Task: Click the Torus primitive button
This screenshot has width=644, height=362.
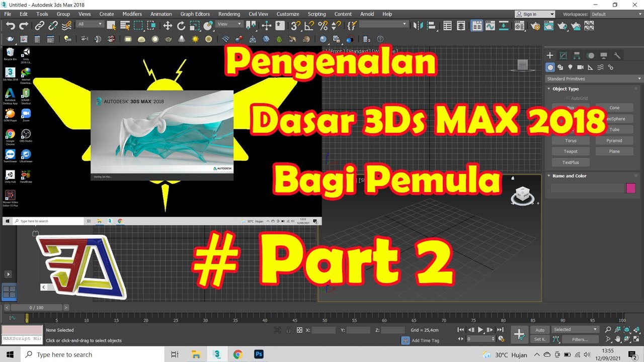Action: click(x=571, y=141)
